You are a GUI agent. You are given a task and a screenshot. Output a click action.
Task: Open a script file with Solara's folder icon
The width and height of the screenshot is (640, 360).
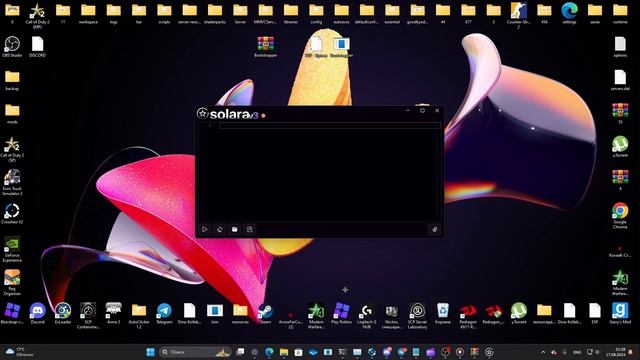pos(235,229)
